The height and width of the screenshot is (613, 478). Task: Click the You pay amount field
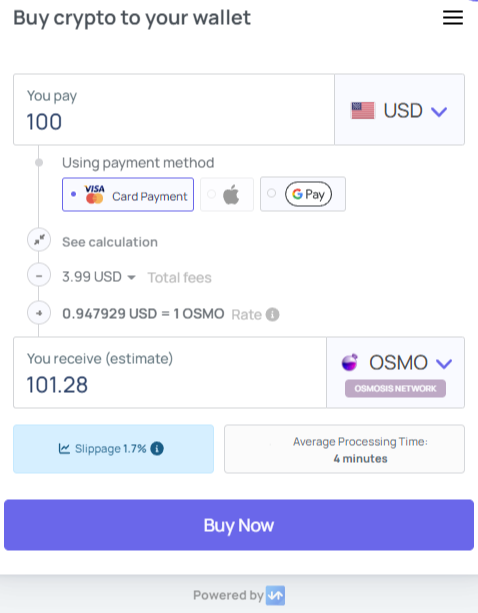coord(174,109)
